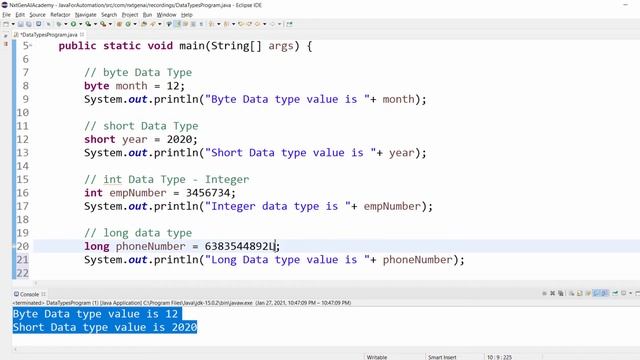This screenshot has width=640, height=360.
Task: Click the Debug bug icon in toolbar
Action: click(x=59, y=24)
